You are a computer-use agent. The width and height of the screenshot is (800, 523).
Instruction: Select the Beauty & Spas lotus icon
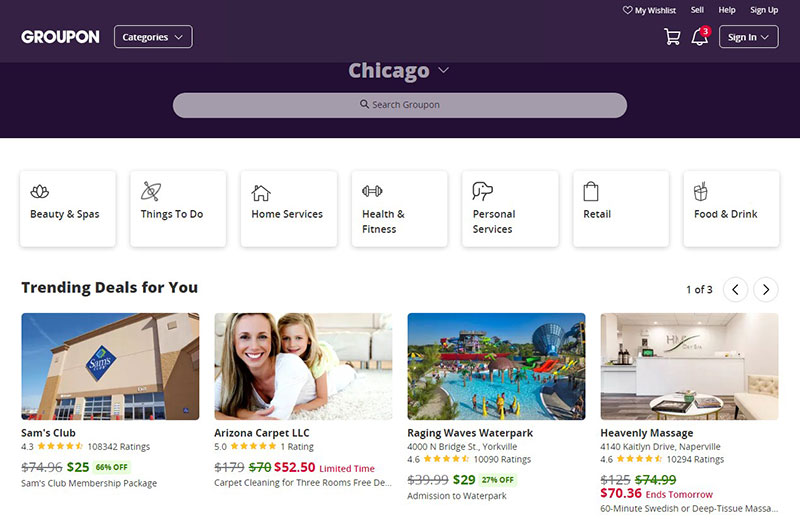(x=40, y=192)
